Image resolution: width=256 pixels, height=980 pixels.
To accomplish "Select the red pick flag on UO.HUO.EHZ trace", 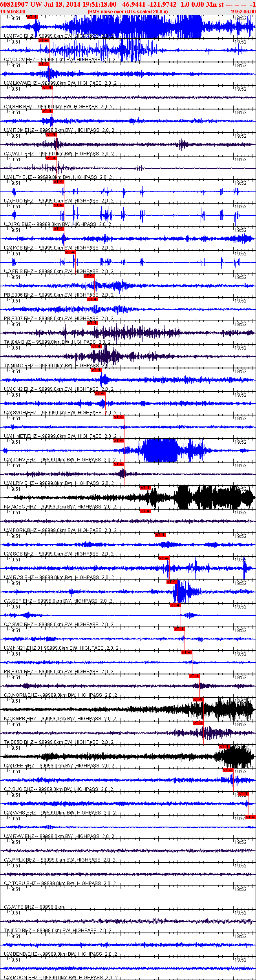I will [59, 182].
